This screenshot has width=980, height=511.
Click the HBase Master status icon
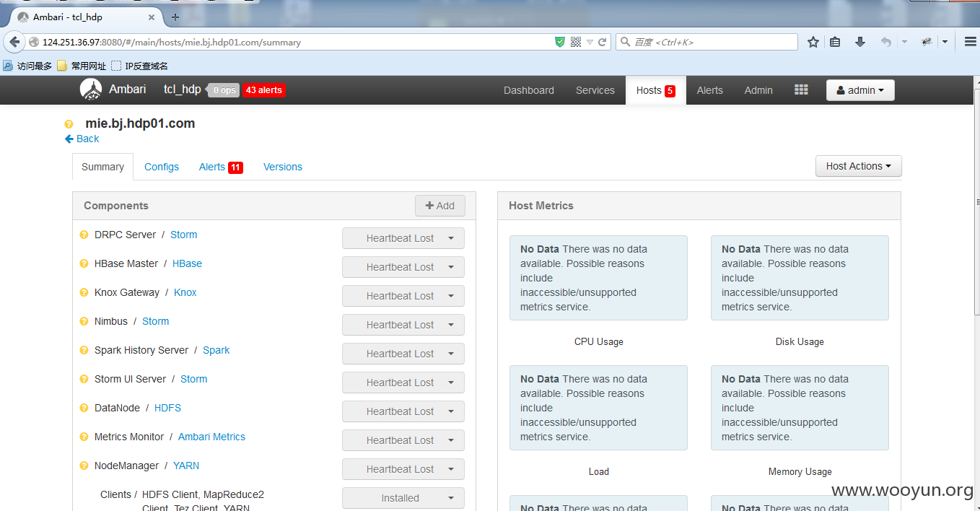pos(84,263)
